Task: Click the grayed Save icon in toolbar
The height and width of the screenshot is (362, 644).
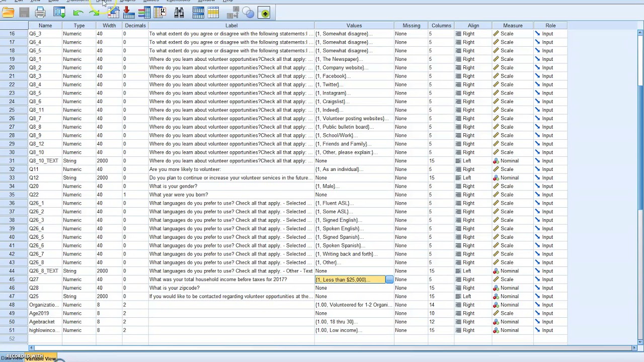Action: 24,13
